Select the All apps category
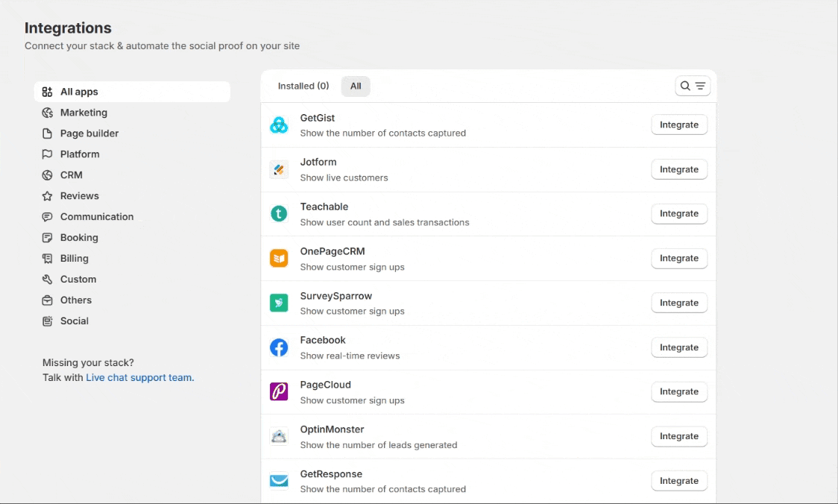 pos(132,92)
